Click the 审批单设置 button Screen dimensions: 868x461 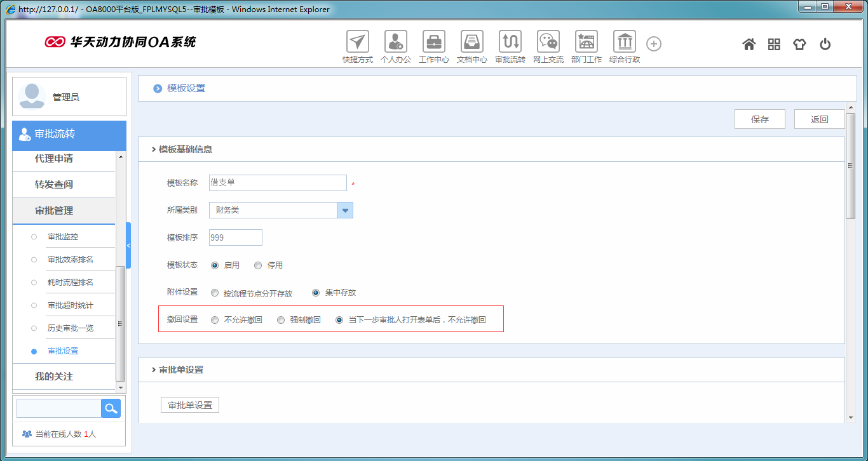tap(190, 405)
